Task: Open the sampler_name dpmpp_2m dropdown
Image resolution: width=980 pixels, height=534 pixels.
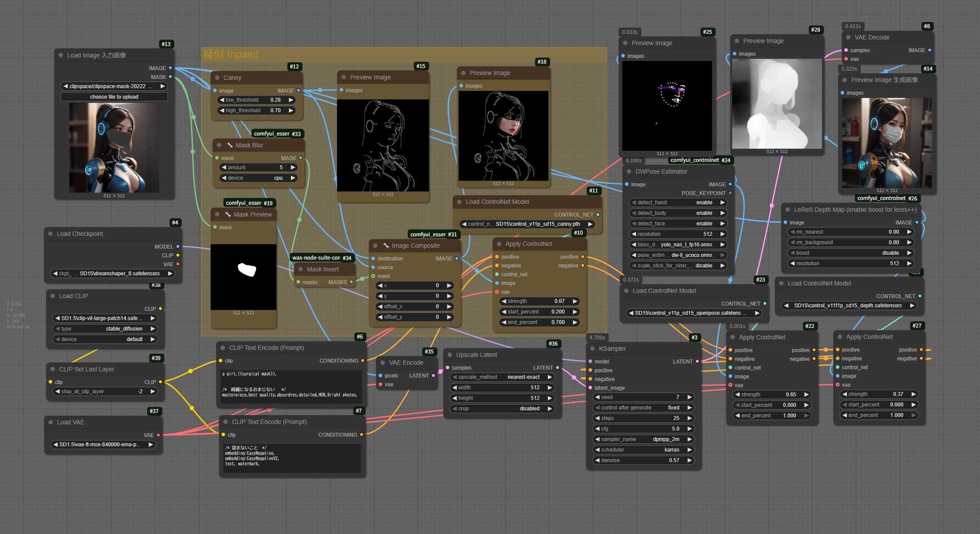Action: (642, 439)
